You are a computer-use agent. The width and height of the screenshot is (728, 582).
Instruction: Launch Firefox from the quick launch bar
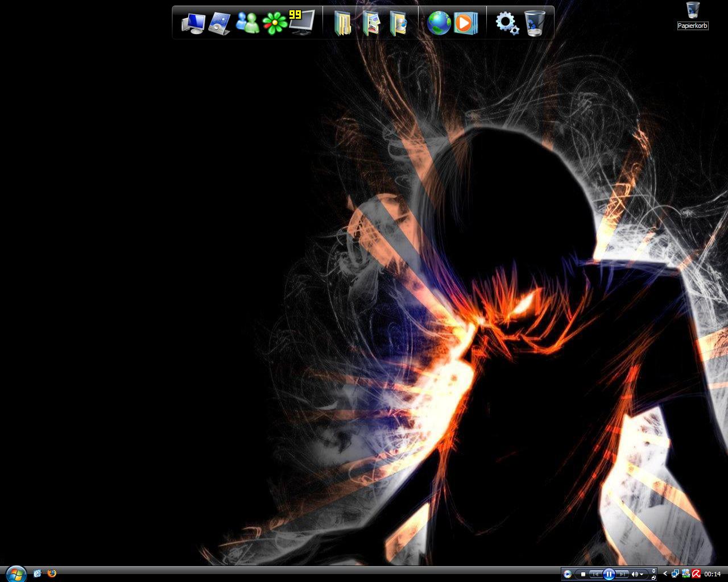coord(52,573)
